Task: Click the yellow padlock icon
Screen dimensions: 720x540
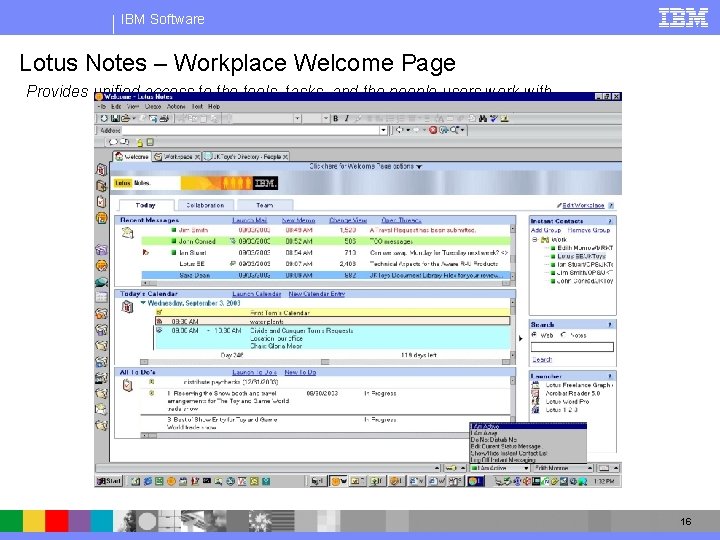Action: pyautogui.click(x=140, y=143)
